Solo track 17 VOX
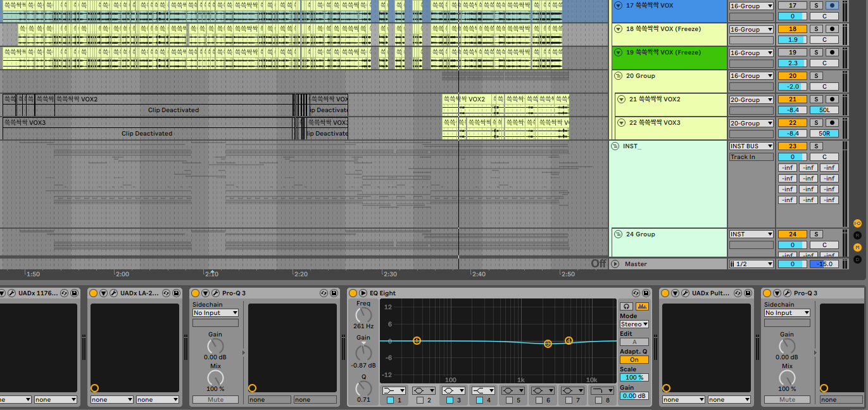The image size is (868, 410). (x=817, y=6)
